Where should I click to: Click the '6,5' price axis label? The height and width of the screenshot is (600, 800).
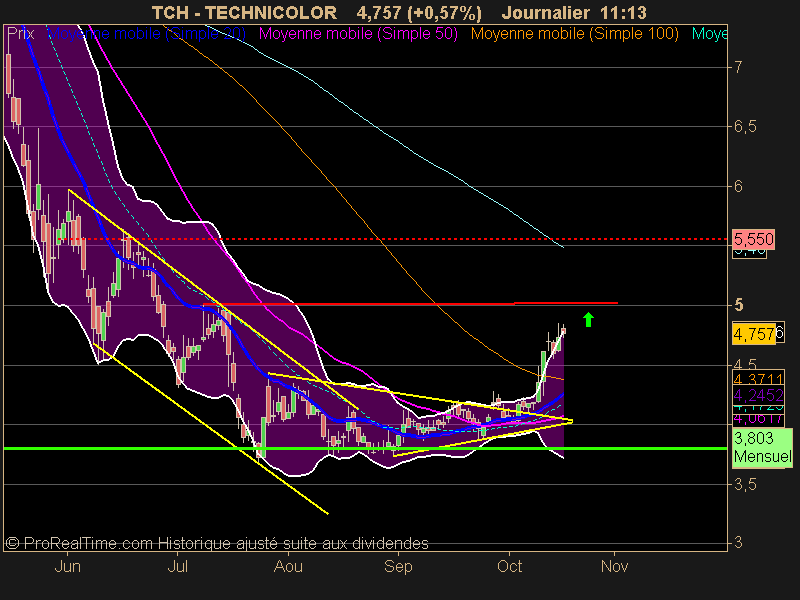[745, 127]
